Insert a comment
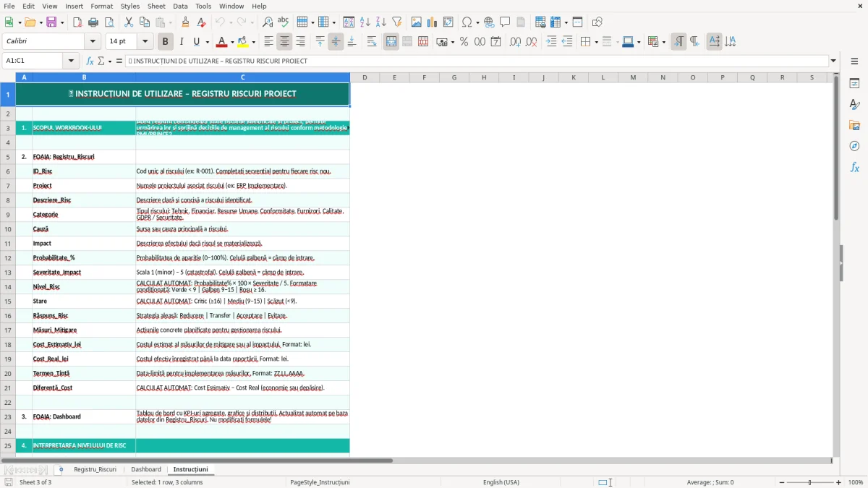The width and height of the screenshot is (868, 488). click(x=505, y=22)
